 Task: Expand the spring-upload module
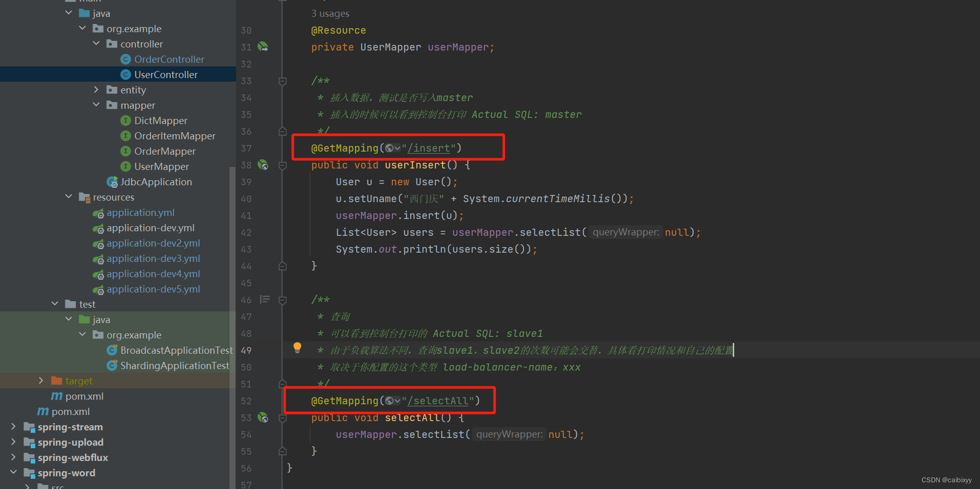point(14,442)
